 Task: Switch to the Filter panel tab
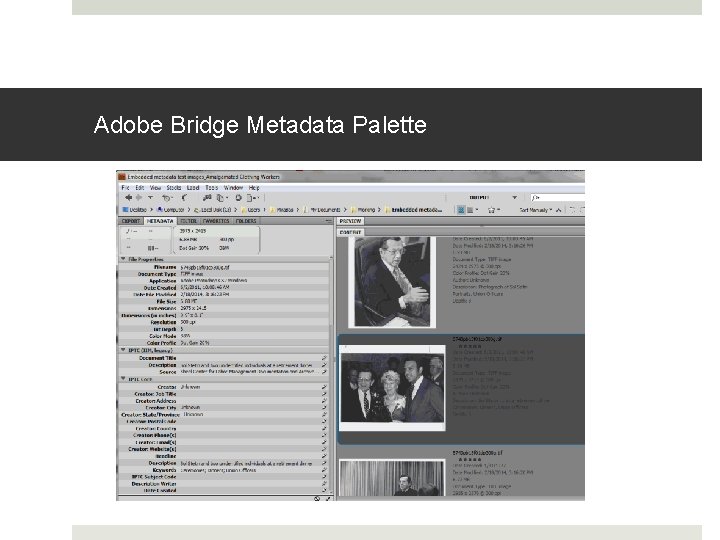188,221
